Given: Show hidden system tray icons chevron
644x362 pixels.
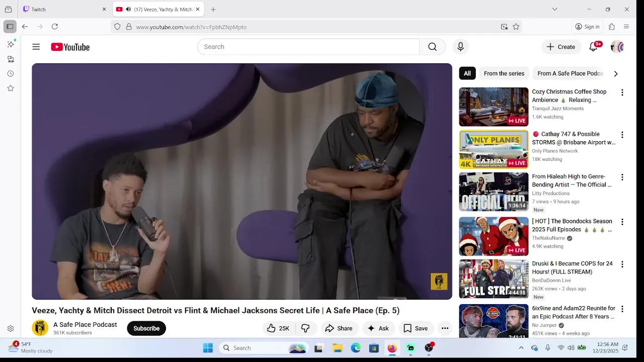Looking at the screenshot, I should pyautogui.click(x=521, y=348).
